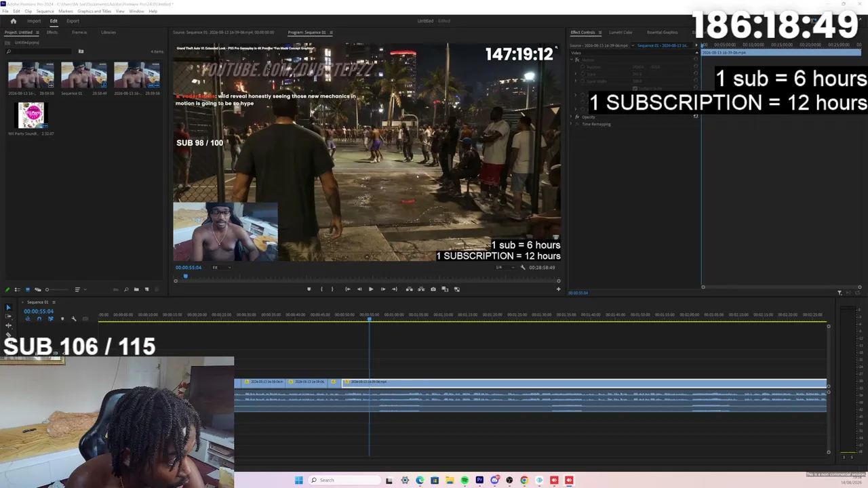Click the Go to In point icon
The height and width of the screenshot is (488, 868).
click(x=348, y=289)
